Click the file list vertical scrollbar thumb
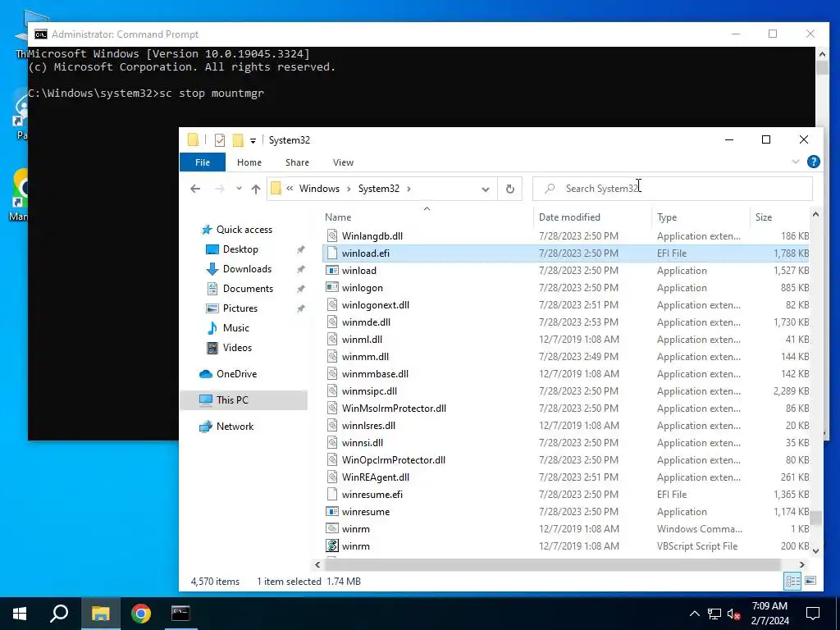840x630 pixels. [x=815, y=518]
